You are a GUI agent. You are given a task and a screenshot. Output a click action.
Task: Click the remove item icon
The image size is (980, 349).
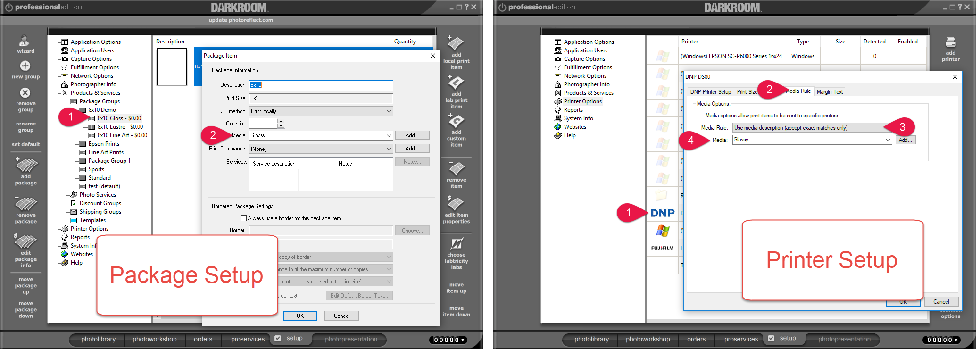coord(456,168)
